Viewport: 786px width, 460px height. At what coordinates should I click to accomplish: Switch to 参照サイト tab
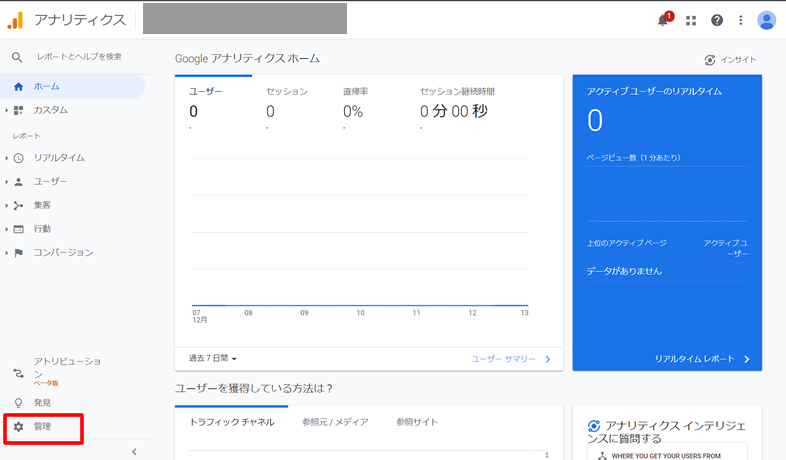417,422
